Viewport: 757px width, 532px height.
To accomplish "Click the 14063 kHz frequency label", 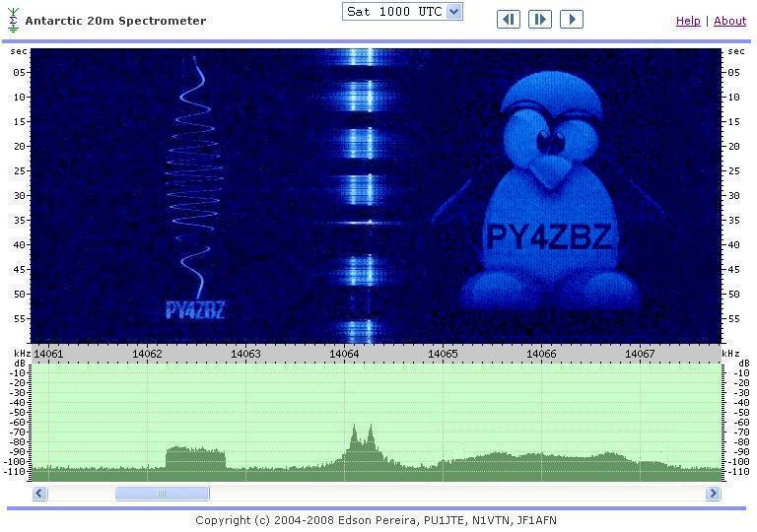I will tap(245, 354).
